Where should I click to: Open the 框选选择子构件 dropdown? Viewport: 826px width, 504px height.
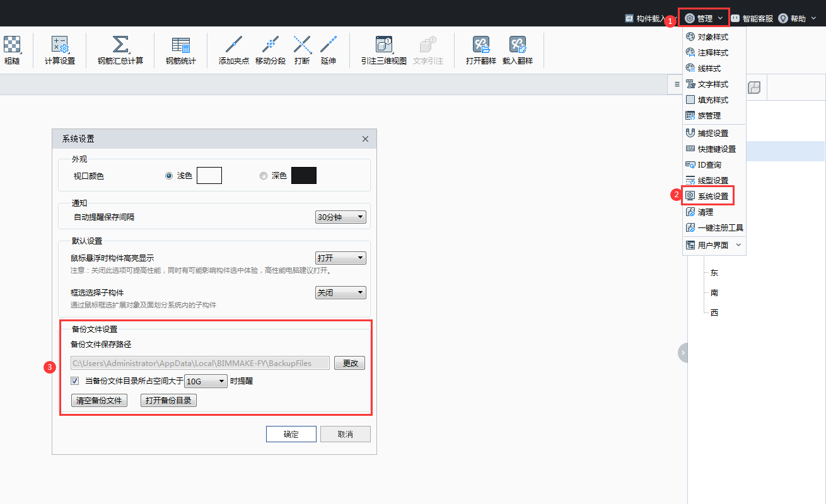pos(340,292)
